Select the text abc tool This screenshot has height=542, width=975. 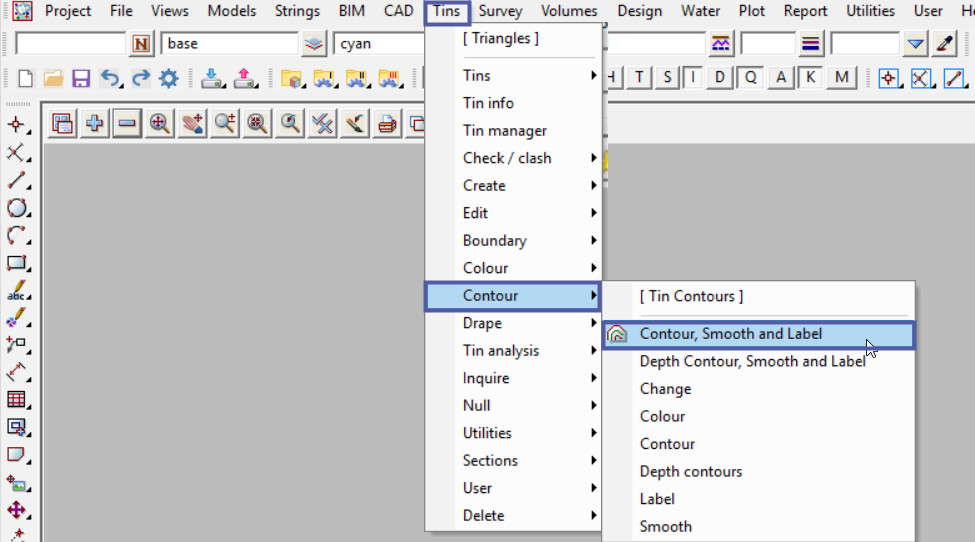pos(17,292)
